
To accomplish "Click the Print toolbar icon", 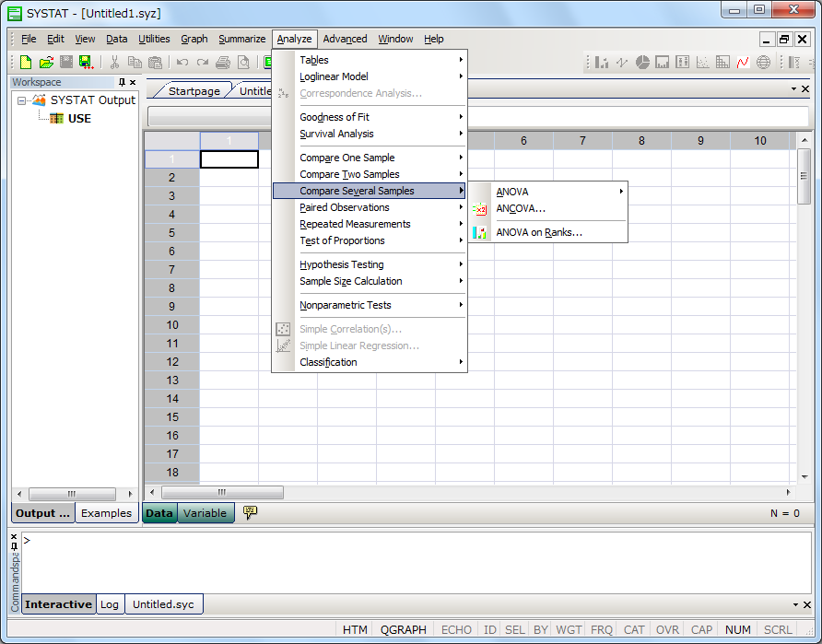I will pyautogui.click(x=223, y=63).
